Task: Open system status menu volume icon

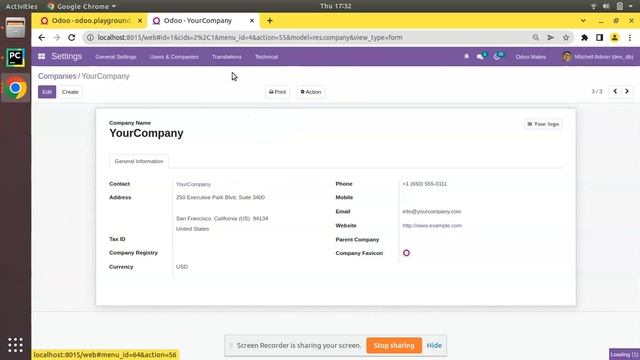Action: pos(606,6)
